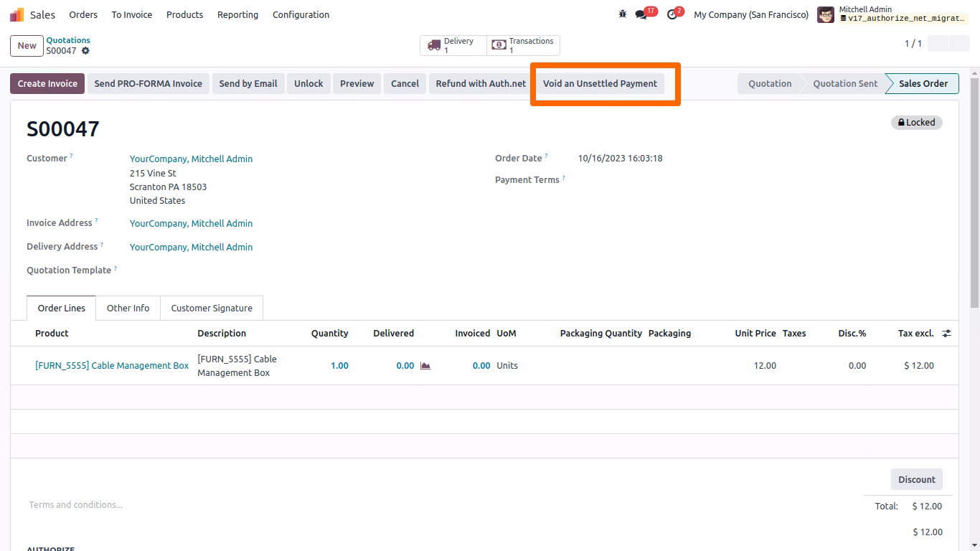Cancel the sales order
Image resolution: width=980 pixels, height=551 pixels.
[x=405, y=84]
